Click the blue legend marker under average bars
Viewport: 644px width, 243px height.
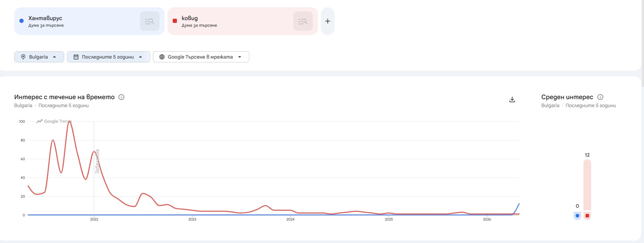pos(577,216)
